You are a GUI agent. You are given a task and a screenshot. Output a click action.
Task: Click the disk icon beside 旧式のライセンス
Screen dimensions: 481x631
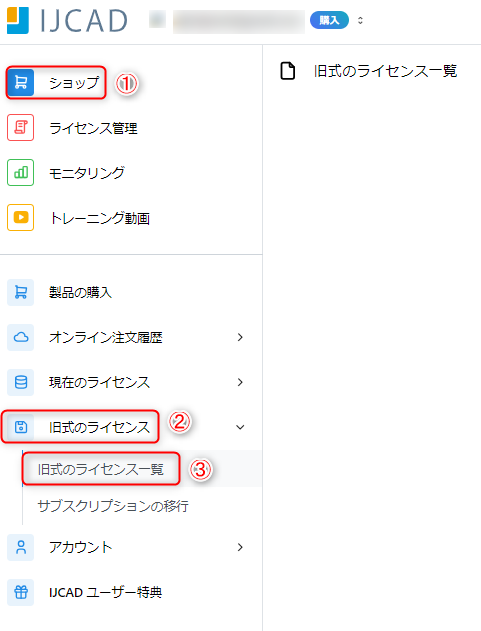click(21, 427)
